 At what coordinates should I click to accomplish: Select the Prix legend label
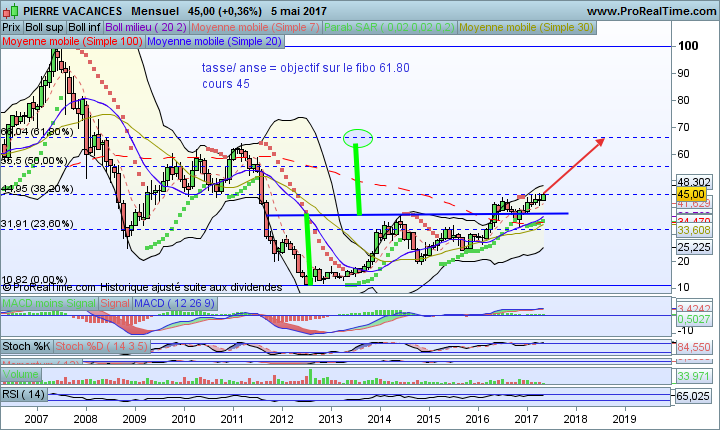(x=11, y=27)
